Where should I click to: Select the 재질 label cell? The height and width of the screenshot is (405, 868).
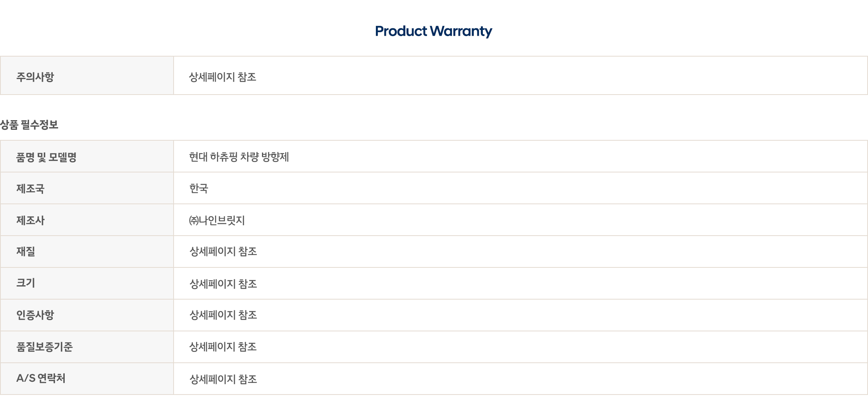[87, 252]
